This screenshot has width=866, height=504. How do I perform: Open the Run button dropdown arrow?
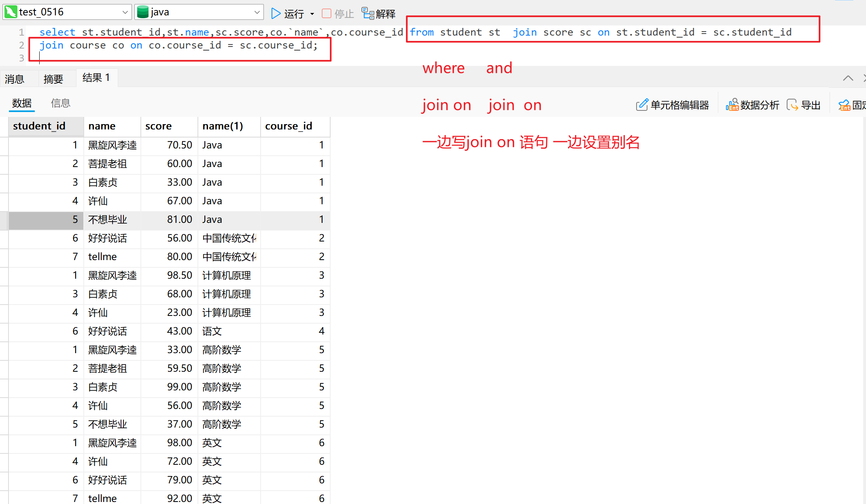pos(312,14)
